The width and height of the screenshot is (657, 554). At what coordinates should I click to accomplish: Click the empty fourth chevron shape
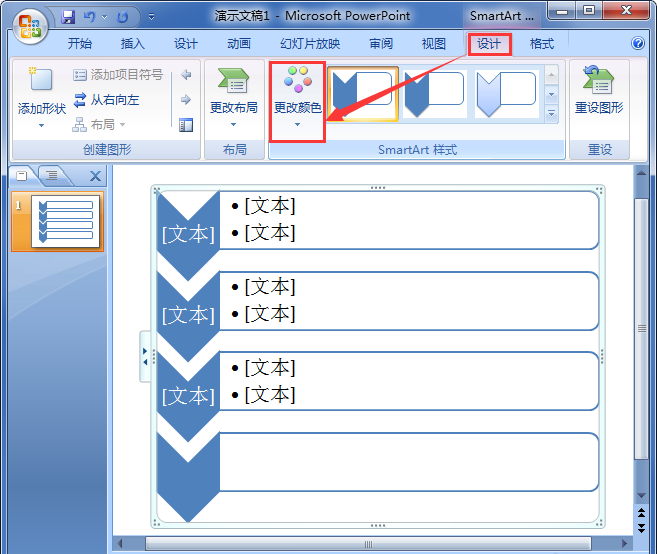pos(188,478)
